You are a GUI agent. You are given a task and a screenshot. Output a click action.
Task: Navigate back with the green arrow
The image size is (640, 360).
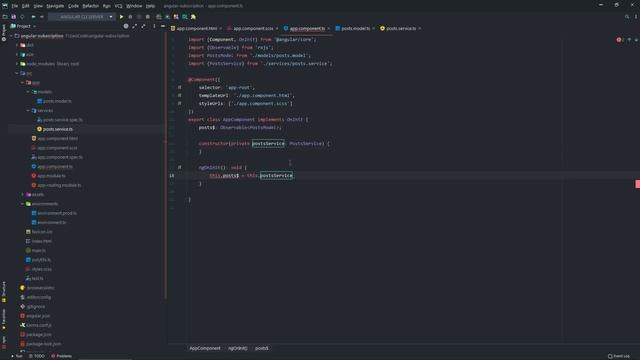33,17
